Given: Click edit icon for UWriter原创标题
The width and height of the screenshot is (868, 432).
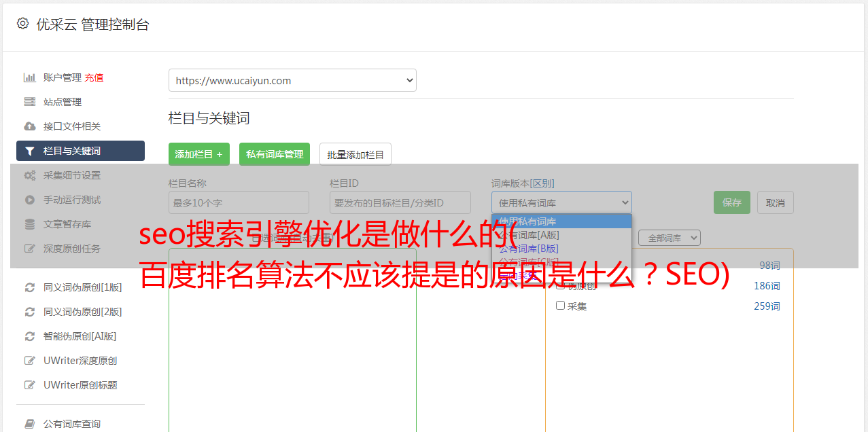Looking at the screenshot, I should coord(30,385).
